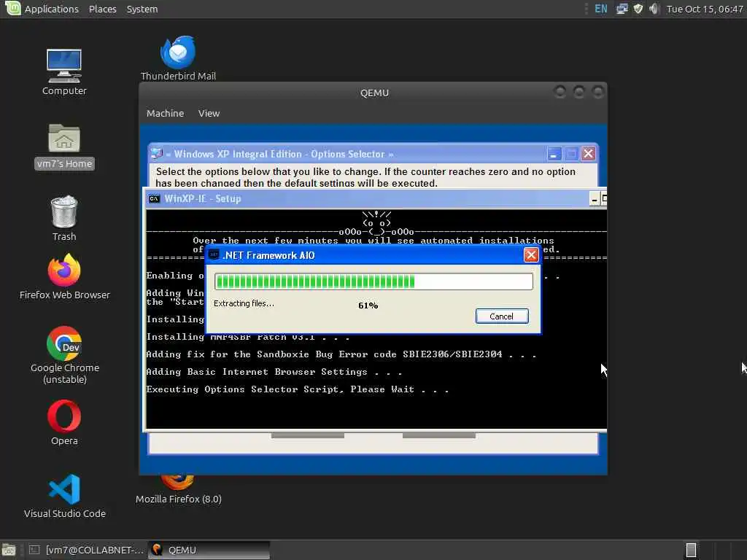Click the QEMU window title bar

(374, 93)
